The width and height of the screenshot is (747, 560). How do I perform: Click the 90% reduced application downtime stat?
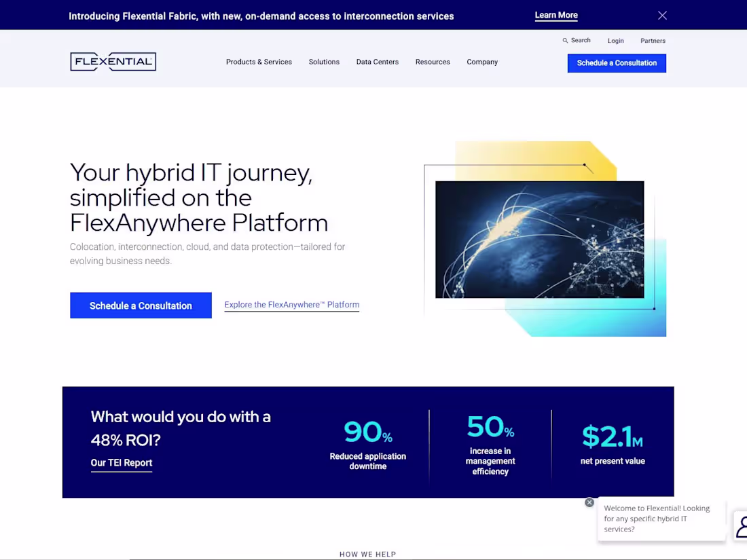[368, 445]
